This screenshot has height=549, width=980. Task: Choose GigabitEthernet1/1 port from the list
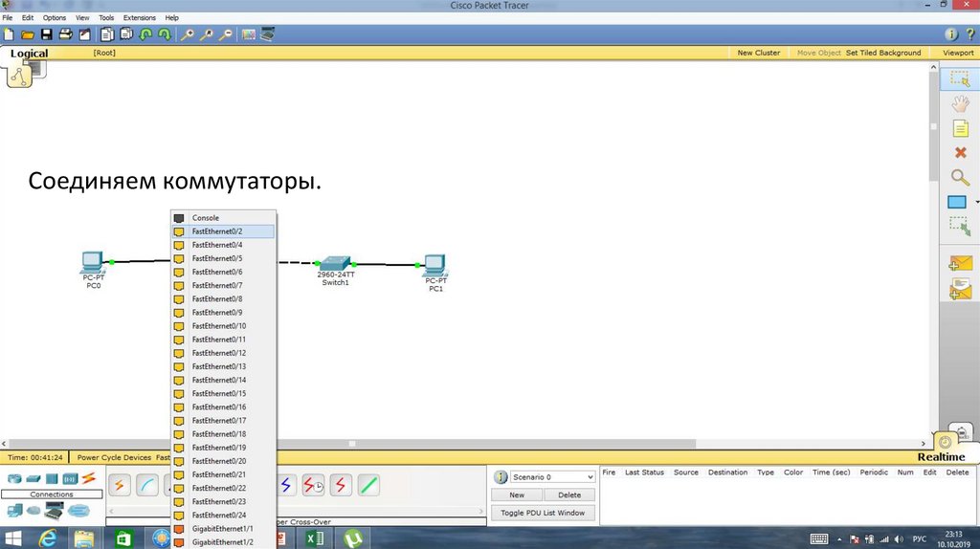click(x=223, y=529)
